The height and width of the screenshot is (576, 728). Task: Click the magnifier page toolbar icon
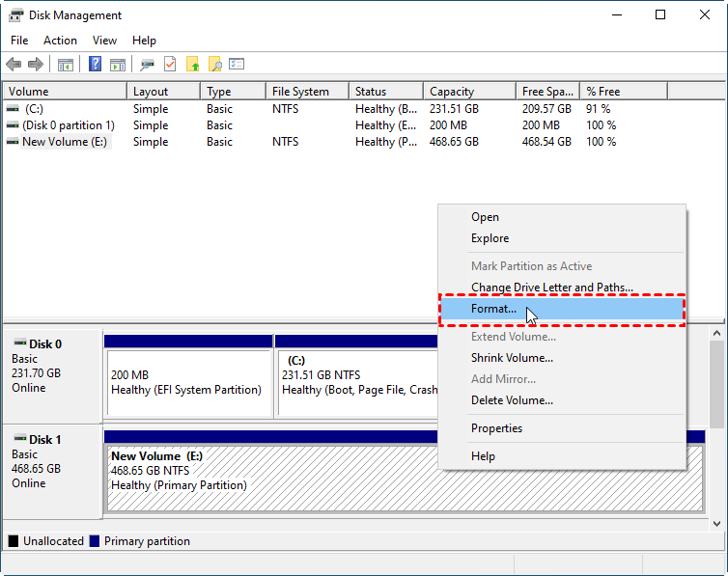pyautogui.click(x=215, y=65)
